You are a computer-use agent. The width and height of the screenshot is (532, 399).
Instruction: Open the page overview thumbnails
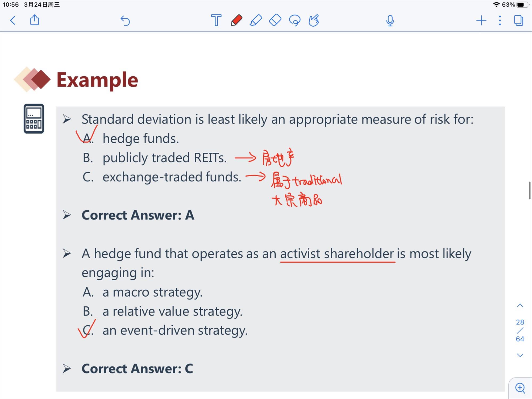pos(519,20)
